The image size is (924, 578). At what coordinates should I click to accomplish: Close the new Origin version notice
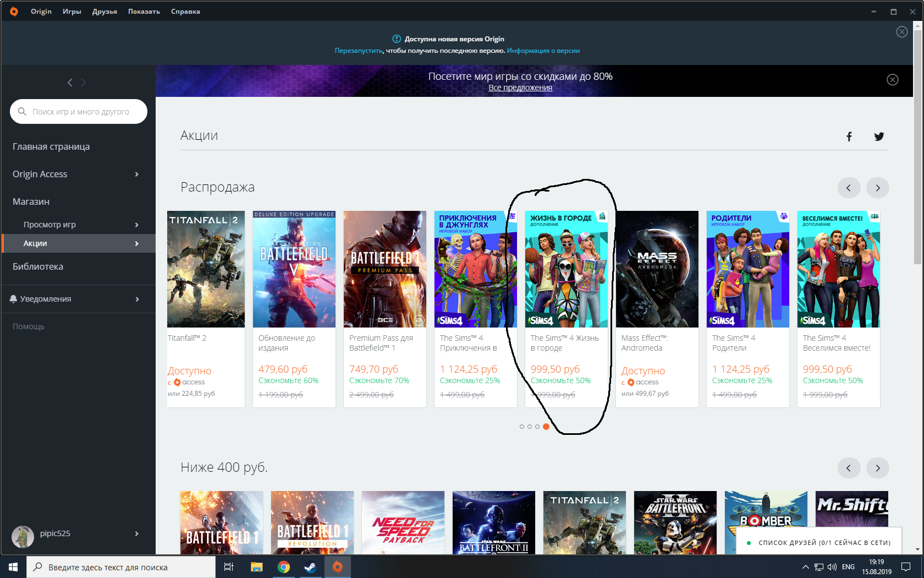point(901,32)
